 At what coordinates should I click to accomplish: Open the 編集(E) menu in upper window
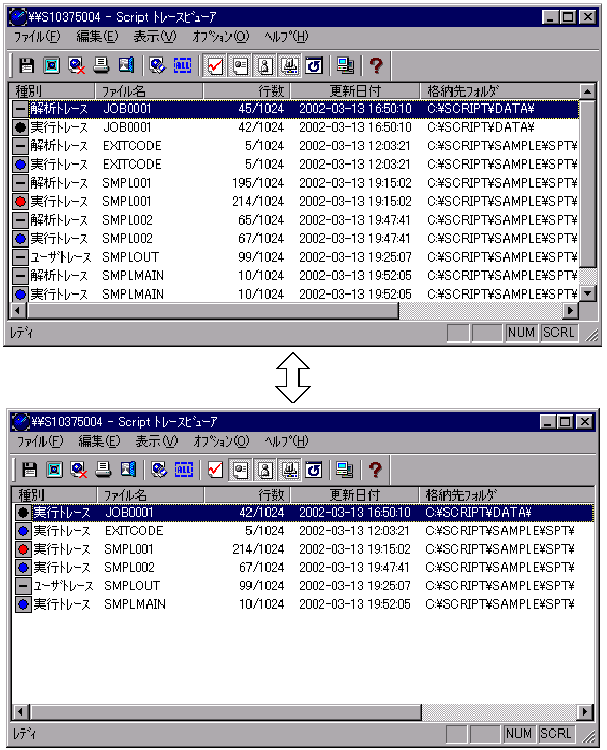(x=98, y=36)
